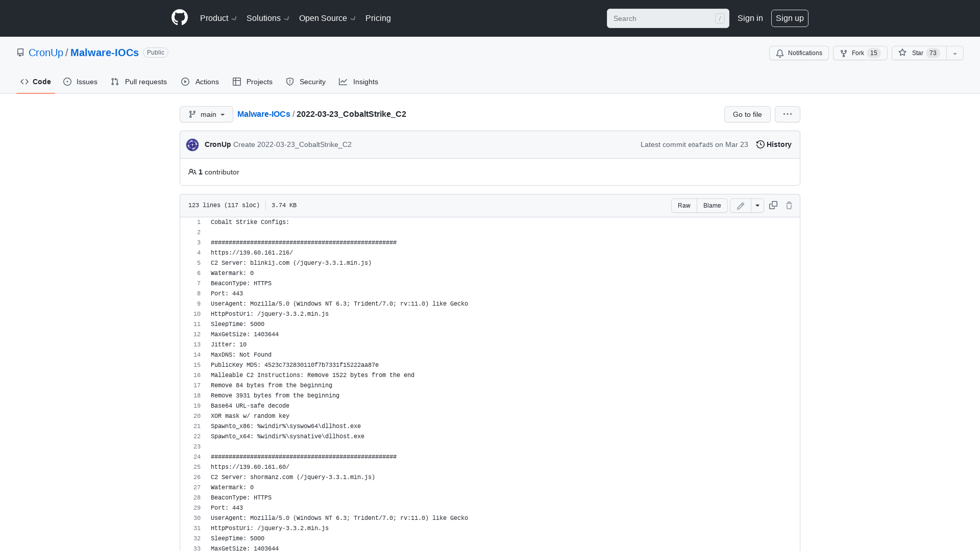Click the Sign up button
This screenshot has width=980, height=551.
tap(790, 18)
